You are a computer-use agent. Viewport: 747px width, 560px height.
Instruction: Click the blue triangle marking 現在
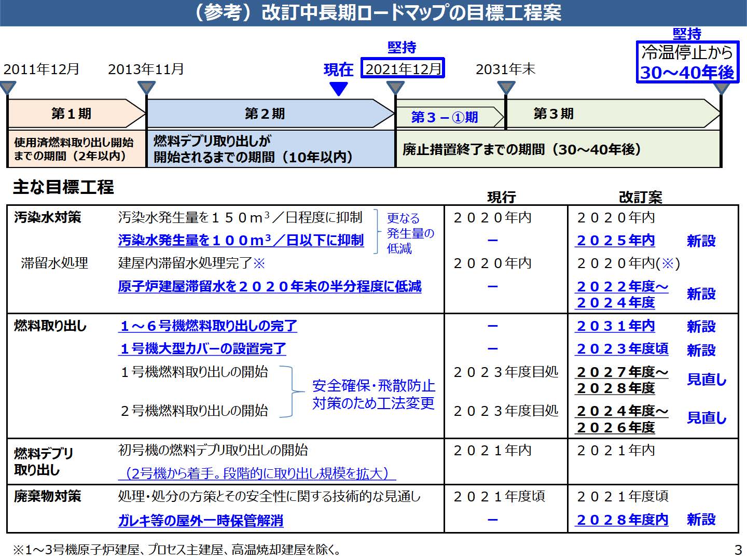tap(338, 89)
